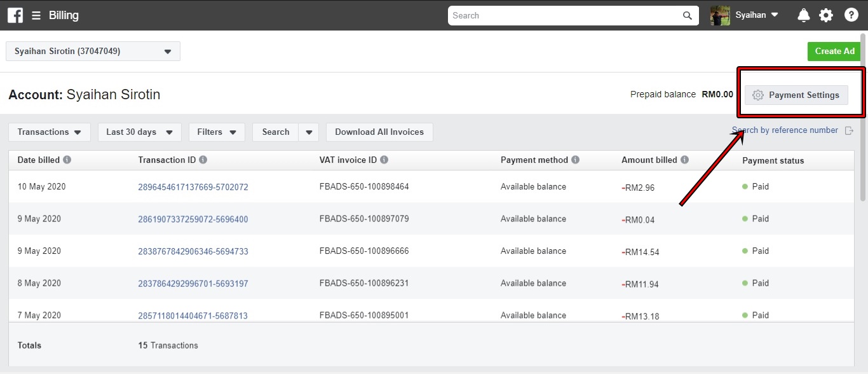Click the search magnifier icon

click(687, 15)
